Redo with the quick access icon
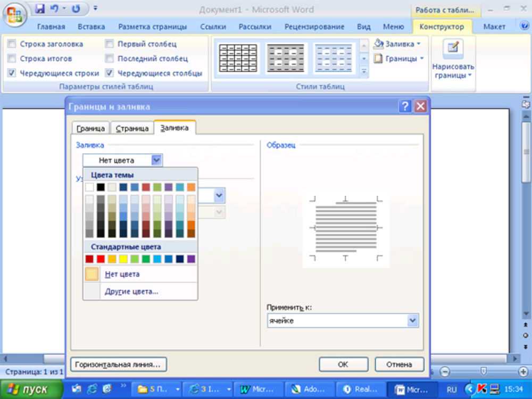Screen dimensions: 532x399 (x=76, y=9)
